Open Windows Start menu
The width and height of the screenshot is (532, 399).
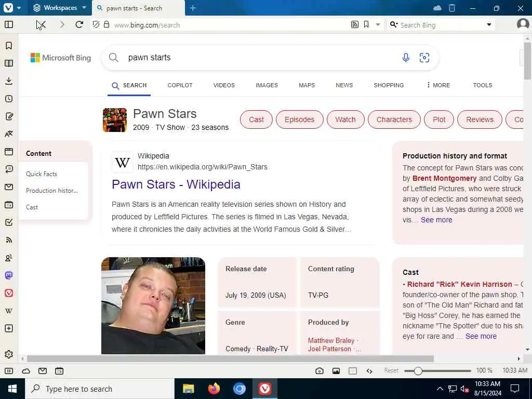point(12,389)
